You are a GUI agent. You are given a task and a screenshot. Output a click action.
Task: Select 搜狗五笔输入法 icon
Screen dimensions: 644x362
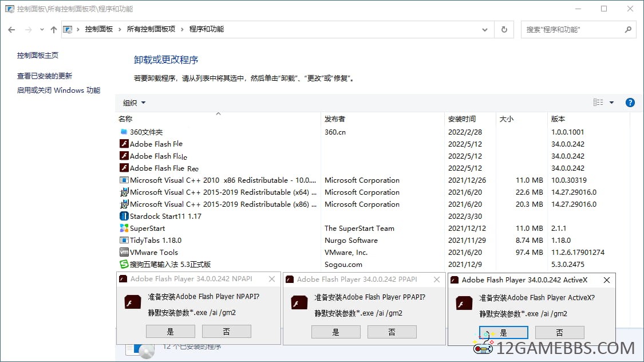124,264
